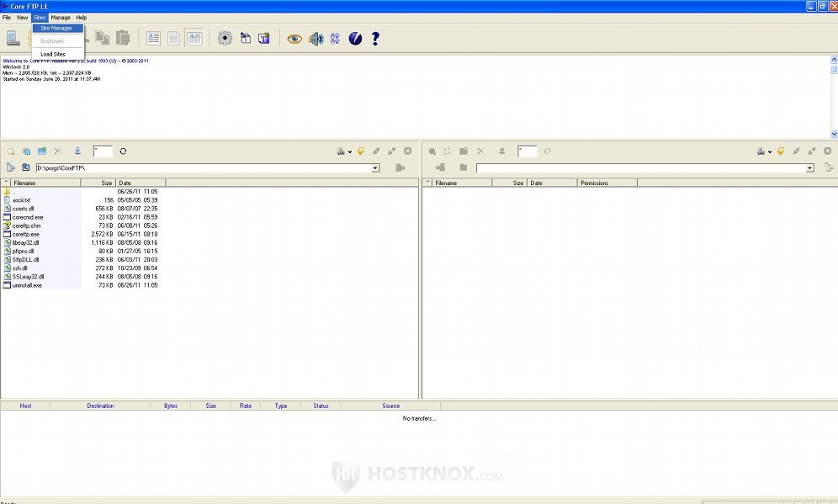Select SSLeay32.dll in local file list
The width and height of the screenshot is (838, 504).
click(x=28, y=277)
